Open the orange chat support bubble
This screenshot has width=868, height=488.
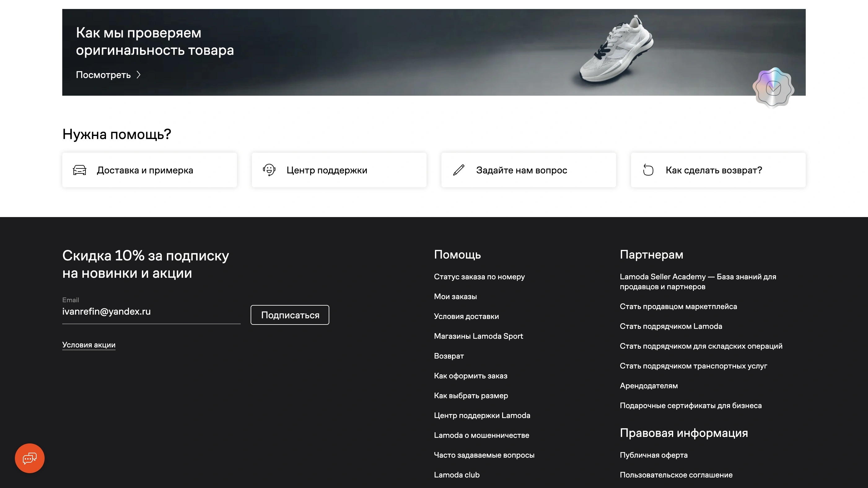click(30, 458)
